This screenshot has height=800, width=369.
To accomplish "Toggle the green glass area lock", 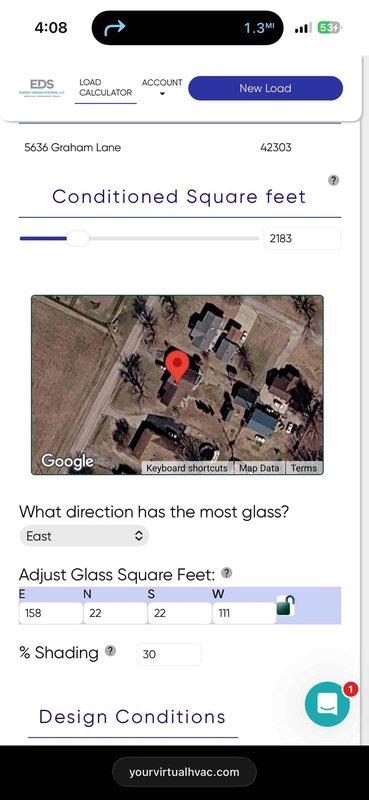I will tap(285, 605).
